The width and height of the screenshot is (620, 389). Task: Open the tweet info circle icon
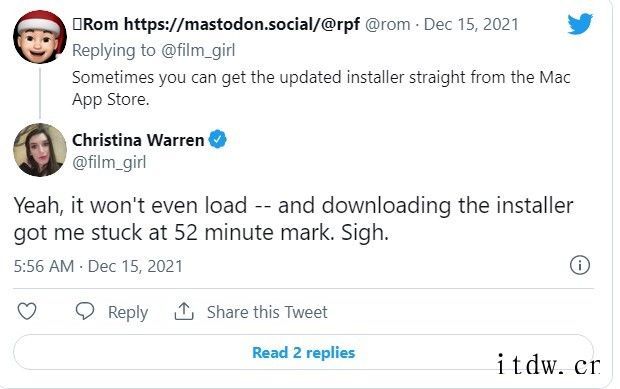(580, 265)
